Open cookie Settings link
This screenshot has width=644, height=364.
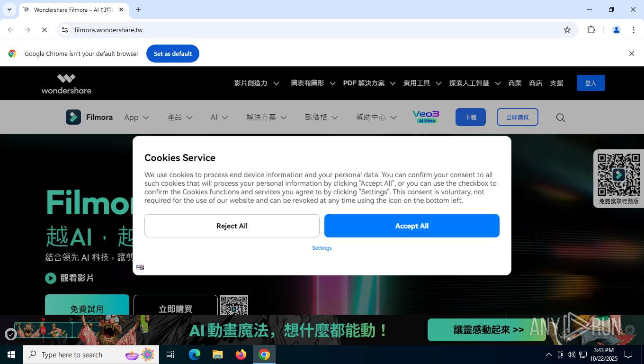coord(322,248)
